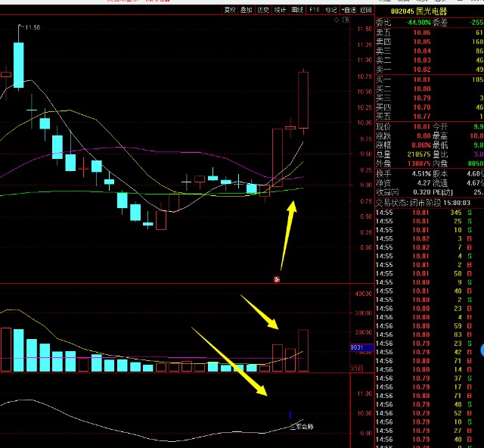Click the tallest red candlestick on right
The image size is (484, 448).
click(304, 100)
